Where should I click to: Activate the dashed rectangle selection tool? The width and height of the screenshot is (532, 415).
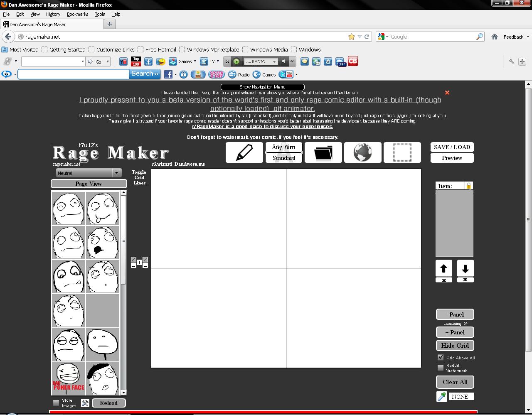click(402, 152)
